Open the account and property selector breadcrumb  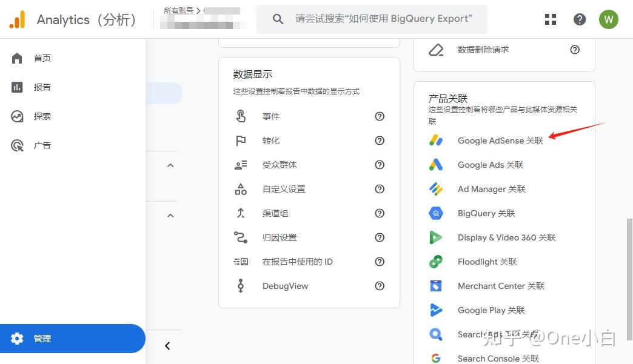pyautogui.click(x=200, y=15)
